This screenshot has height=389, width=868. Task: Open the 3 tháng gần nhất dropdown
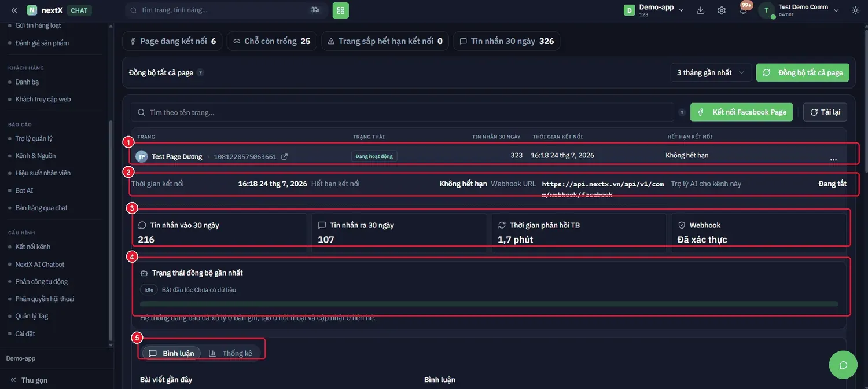[x=711, y=72]
